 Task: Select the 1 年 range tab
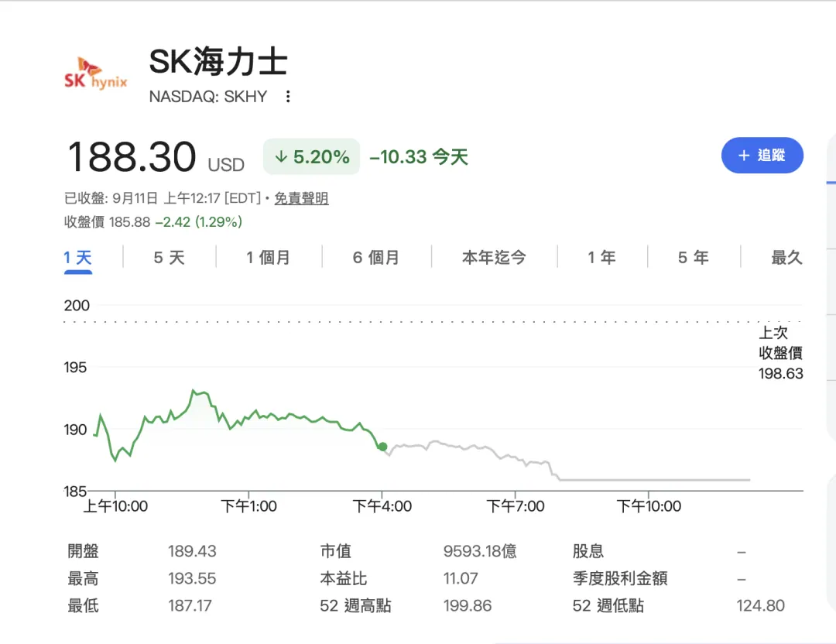pyautogui.click(x=602, y=258)
